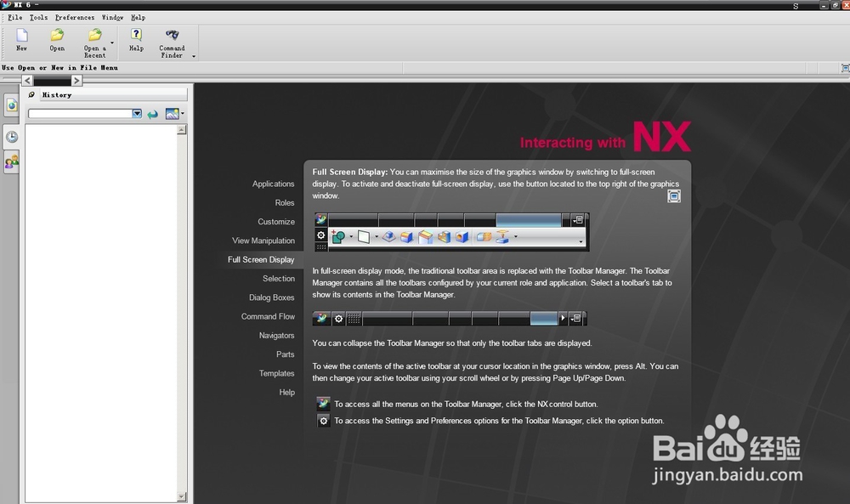Screen dimensions: 850x504
Task: Open the Customize topic link
Action: tap(276, 222)
